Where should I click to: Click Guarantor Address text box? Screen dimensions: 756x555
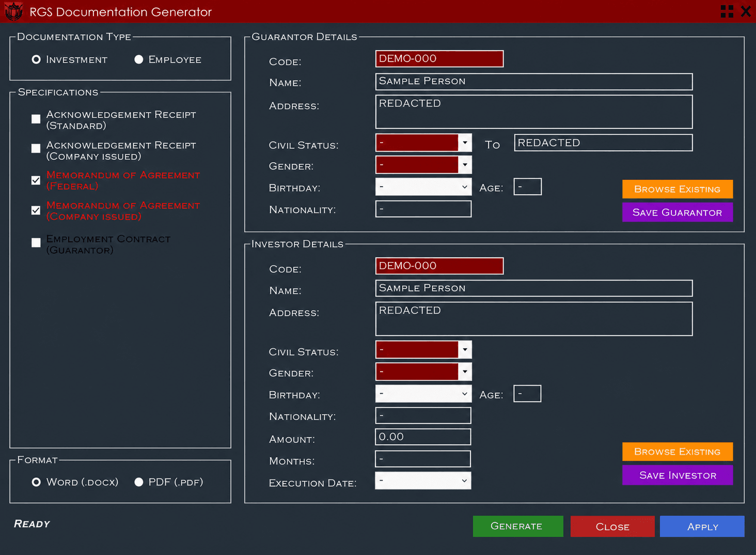[534, 112]
